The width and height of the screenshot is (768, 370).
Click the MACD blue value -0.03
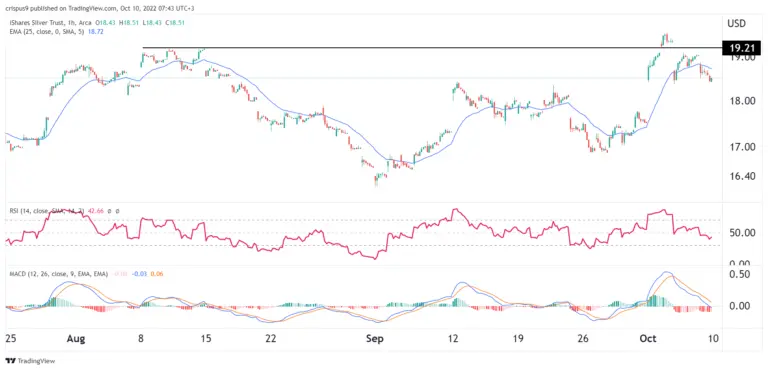click(140, 273)
